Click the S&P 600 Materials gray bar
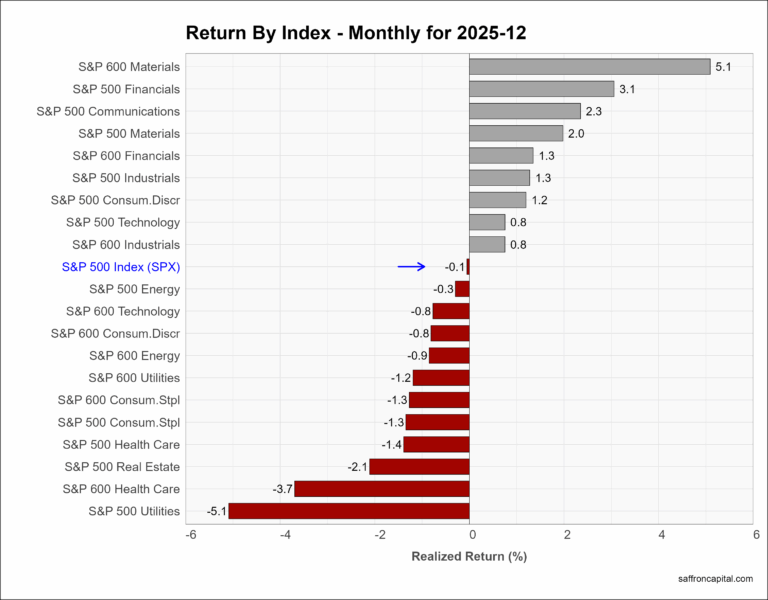The width and height of the screenshot is (768, 600). 589,67
